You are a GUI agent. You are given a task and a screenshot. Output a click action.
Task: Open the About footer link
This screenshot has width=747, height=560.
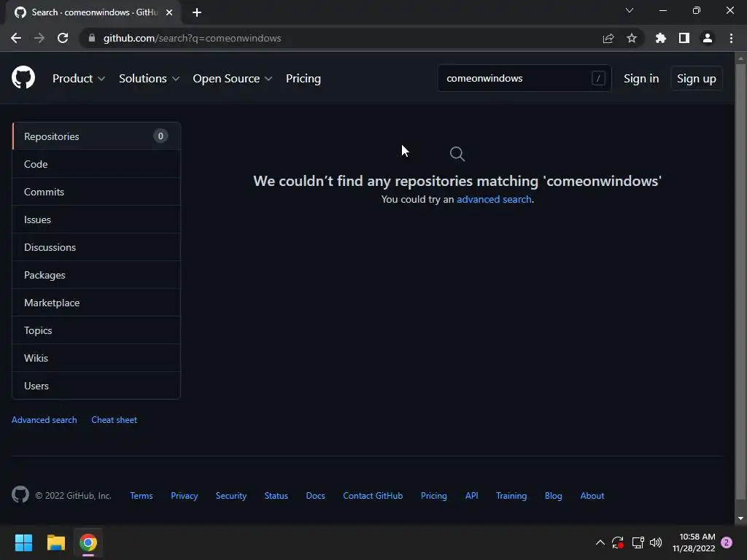point(592,496)
